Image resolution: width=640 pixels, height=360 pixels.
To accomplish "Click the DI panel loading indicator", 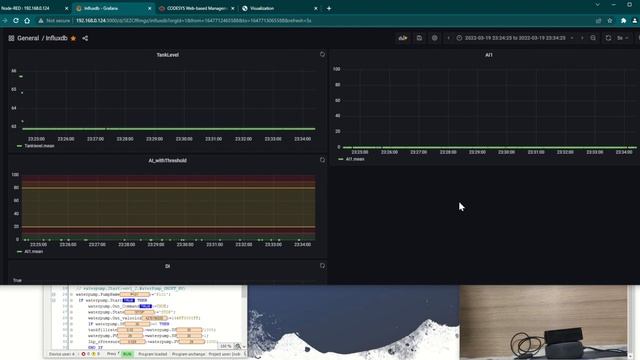I will coord(322,266).
